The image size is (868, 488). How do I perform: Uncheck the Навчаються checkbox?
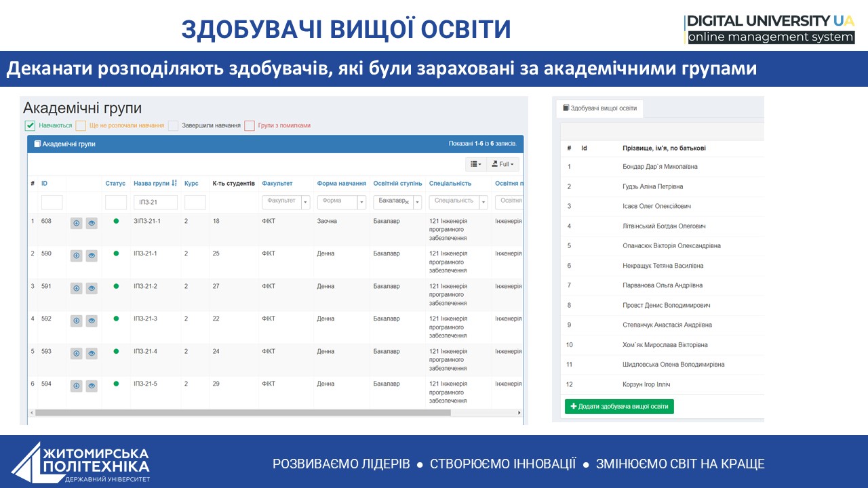(30, 125)
